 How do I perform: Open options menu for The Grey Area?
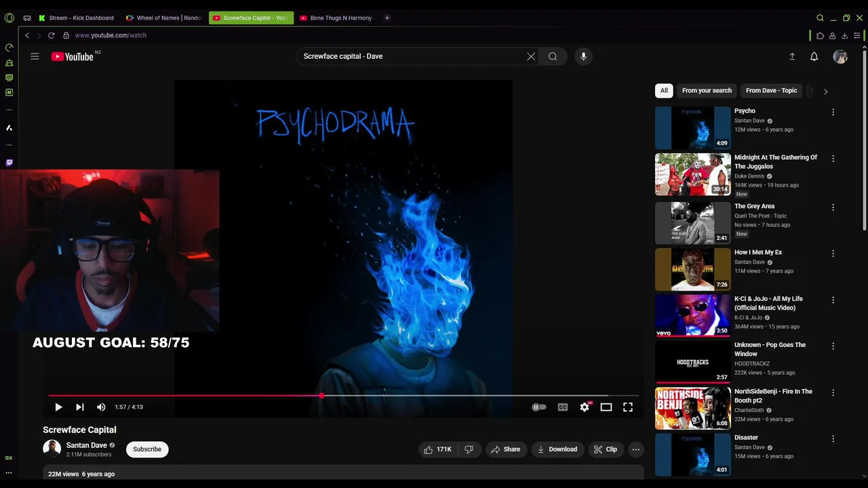tap(833, 207)
